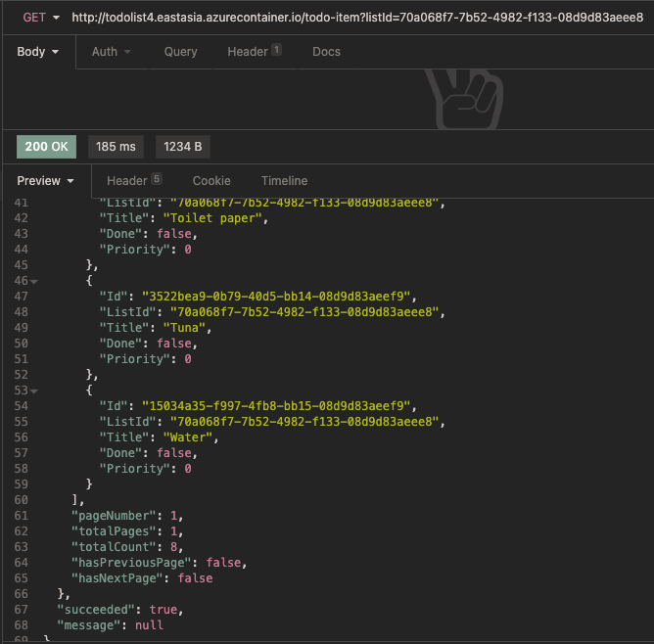Screen dimensions: 654x644
Task: Open the Docs tab
Action: pyautogui.click(x=326, y=52)
